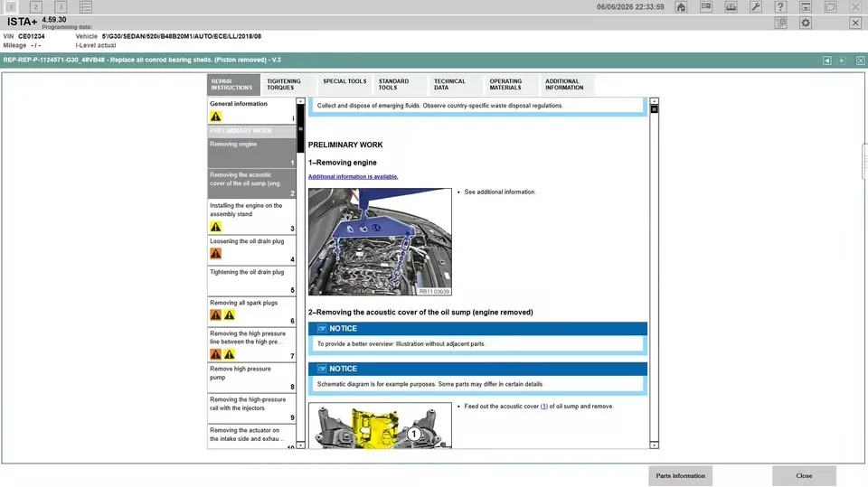Close the repair document with teal bar X
The width and height of the screenshot is (868, 487).
(x=860, y=61)
